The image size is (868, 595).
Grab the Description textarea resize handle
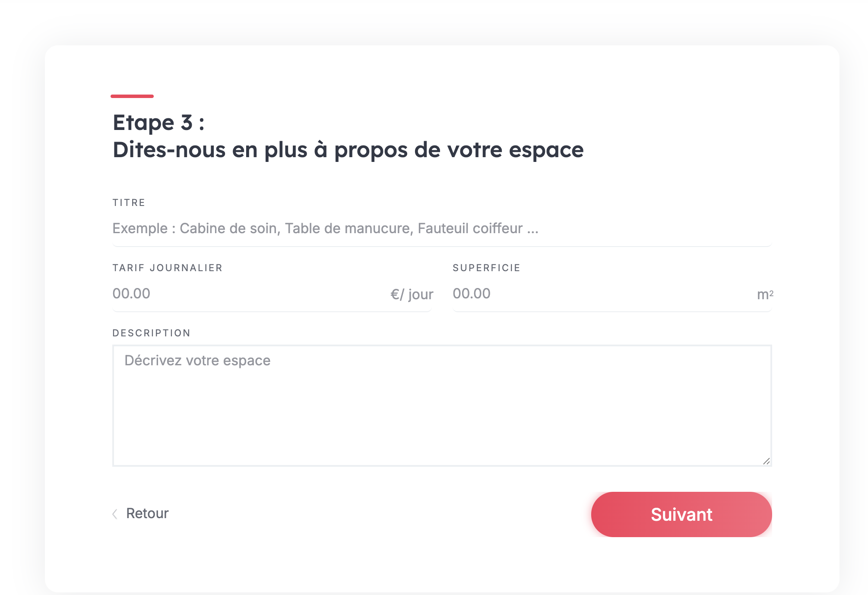(766, 461)
